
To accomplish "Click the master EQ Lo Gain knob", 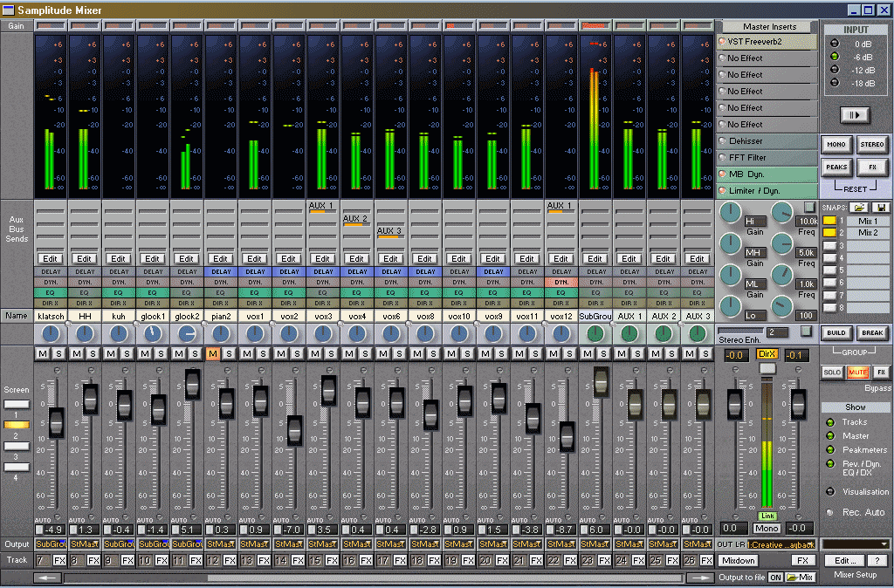I will 730,306.
